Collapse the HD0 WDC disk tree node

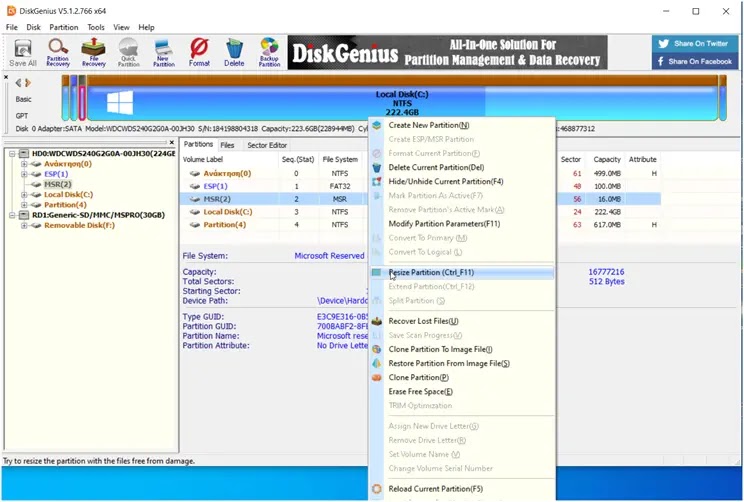[x=13, y=154]
